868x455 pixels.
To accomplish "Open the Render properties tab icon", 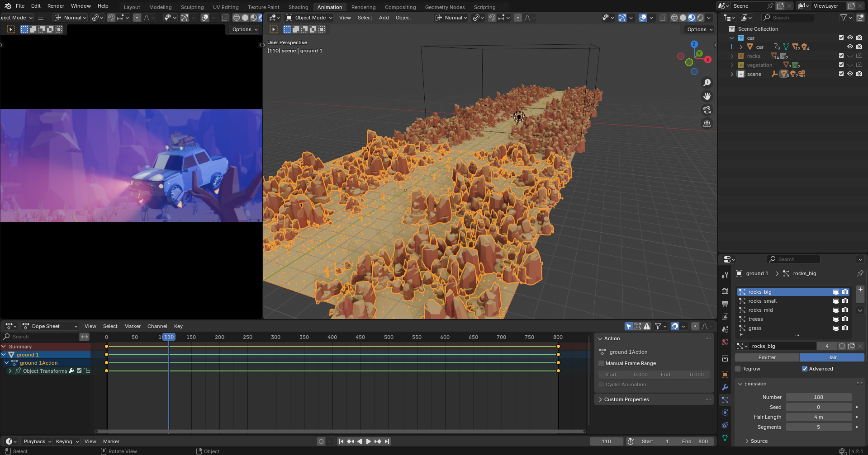I will 725,291.
